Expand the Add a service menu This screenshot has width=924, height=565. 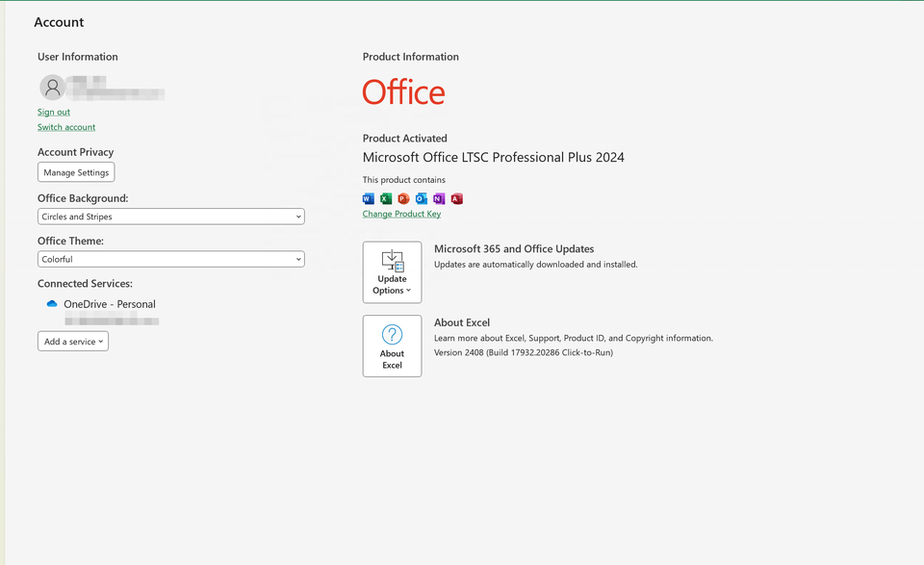73,342
